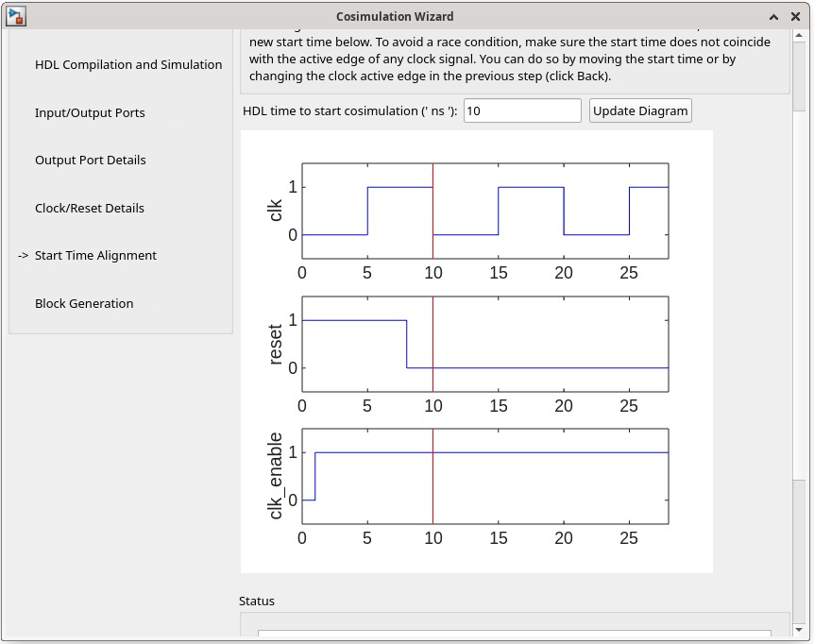Screen dimensions: 814x644
Task: Jump to Clock/Reset Details step
Action: (90, 208)
